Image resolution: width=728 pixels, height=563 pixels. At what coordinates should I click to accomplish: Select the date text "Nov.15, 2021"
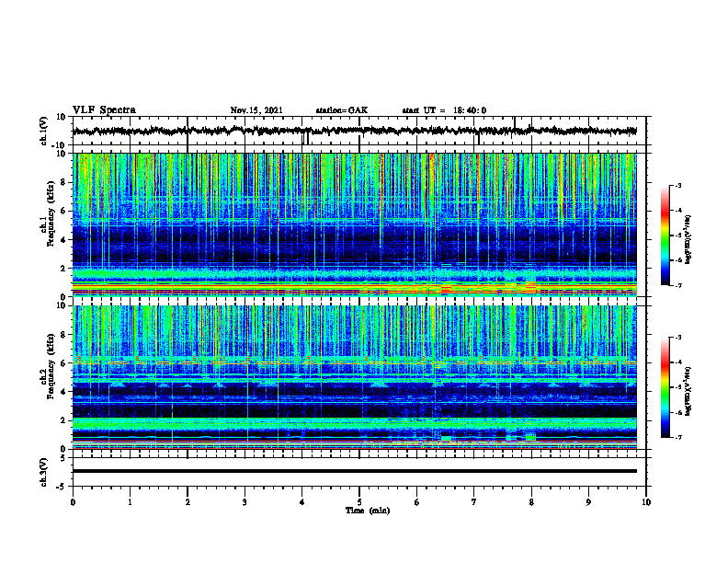coord(256,110)
